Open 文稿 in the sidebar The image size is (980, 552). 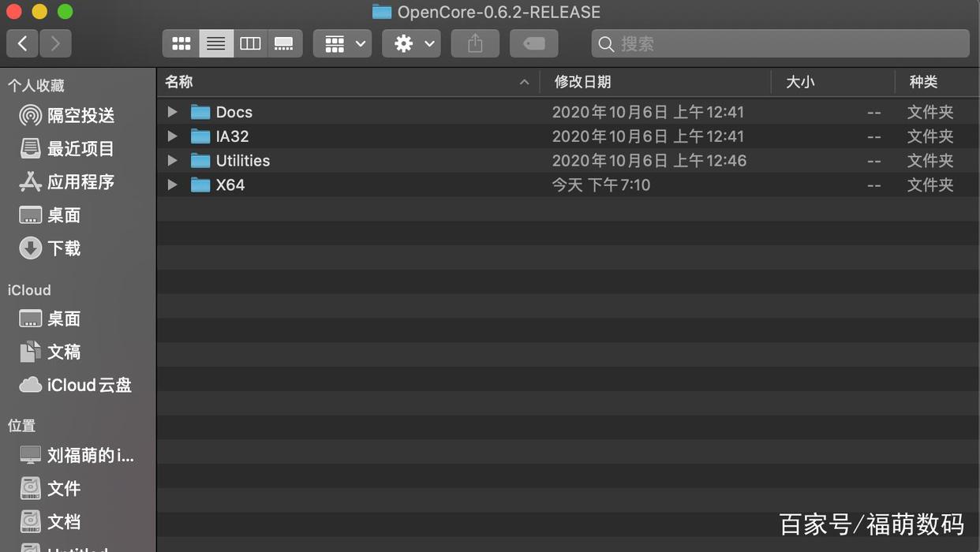(50, 352)
